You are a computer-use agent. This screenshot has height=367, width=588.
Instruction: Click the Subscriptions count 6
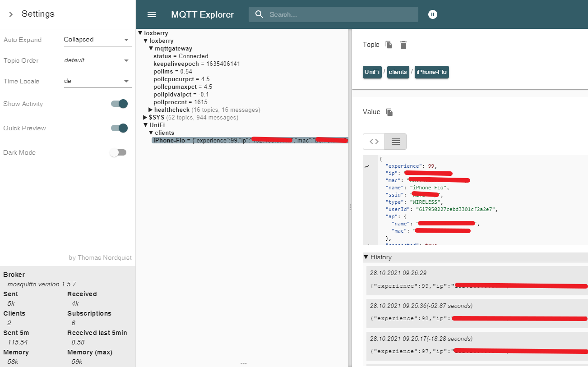coord(73,323)
